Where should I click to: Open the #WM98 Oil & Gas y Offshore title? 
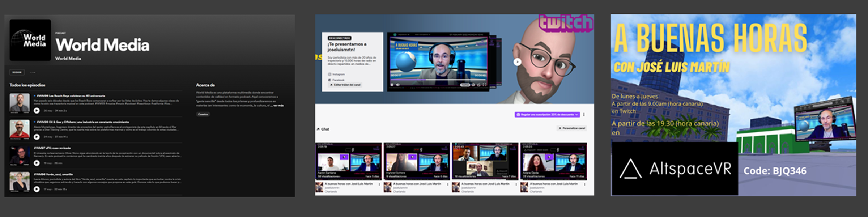pyautogui.click(x=83, y=122)
